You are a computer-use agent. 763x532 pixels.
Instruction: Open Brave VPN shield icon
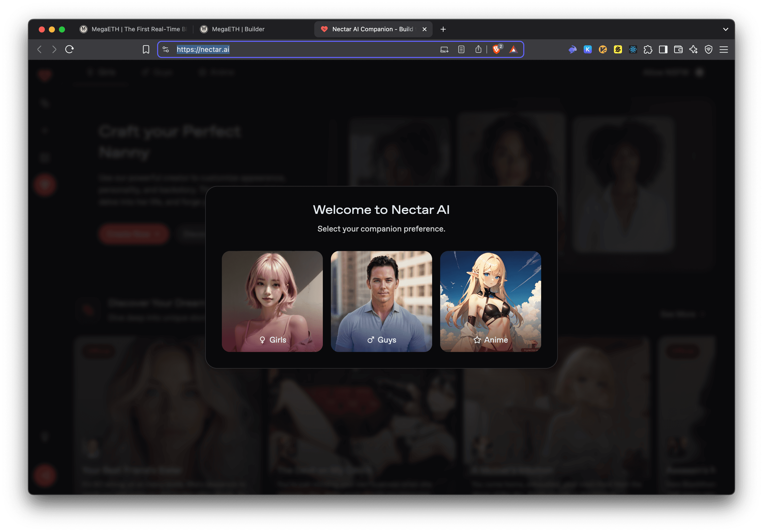[x=709, y=50]
